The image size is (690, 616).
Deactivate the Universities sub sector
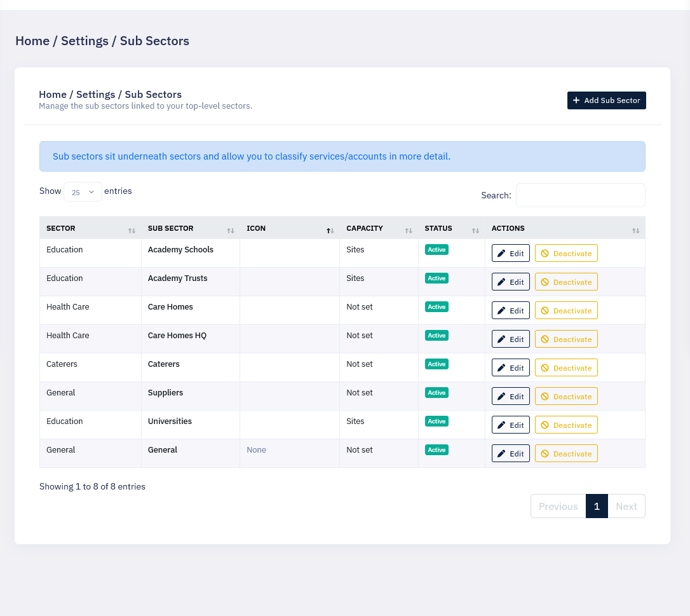pyautogui.click(x=566, y=425)
